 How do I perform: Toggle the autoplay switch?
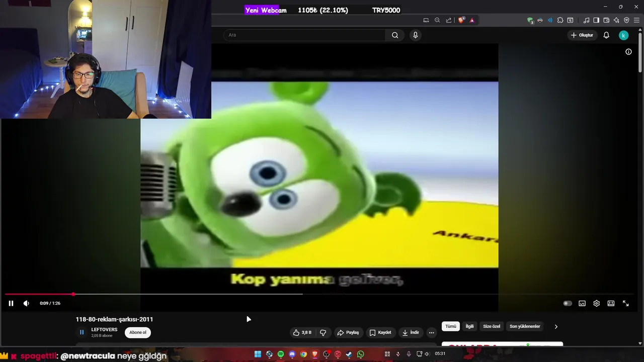pos(568,303)
